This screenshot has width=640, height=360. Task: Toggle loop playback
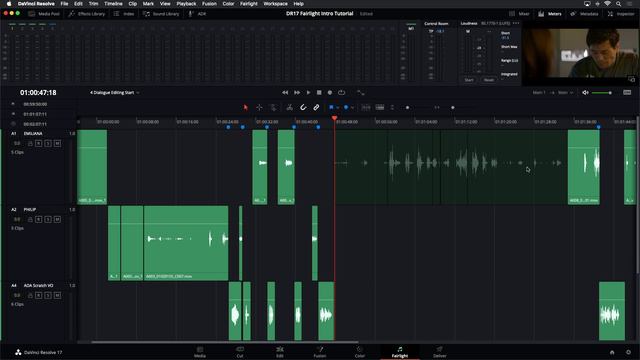(341, 93)
